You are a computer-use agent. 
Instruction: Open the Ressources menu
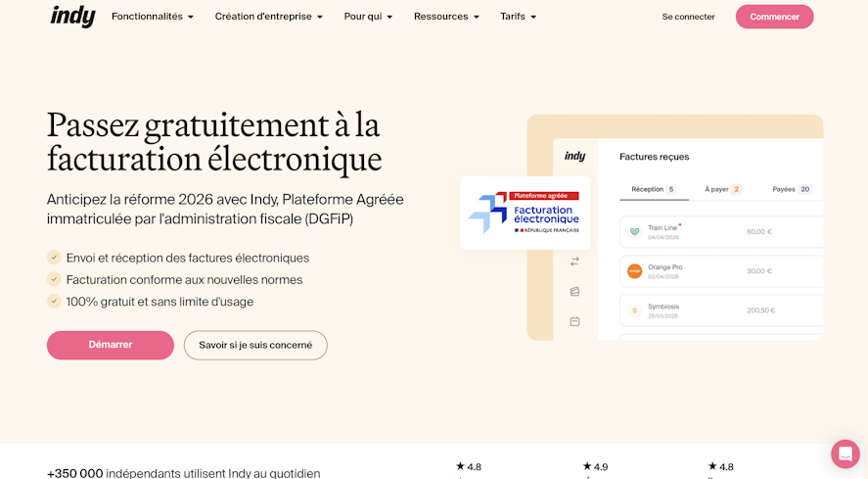(x=446, y=17)
